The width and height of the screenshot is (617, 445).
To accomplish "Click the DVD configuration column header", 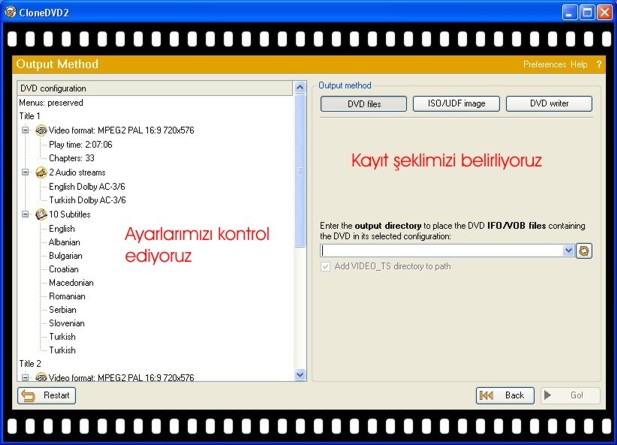I will [155, 88].
